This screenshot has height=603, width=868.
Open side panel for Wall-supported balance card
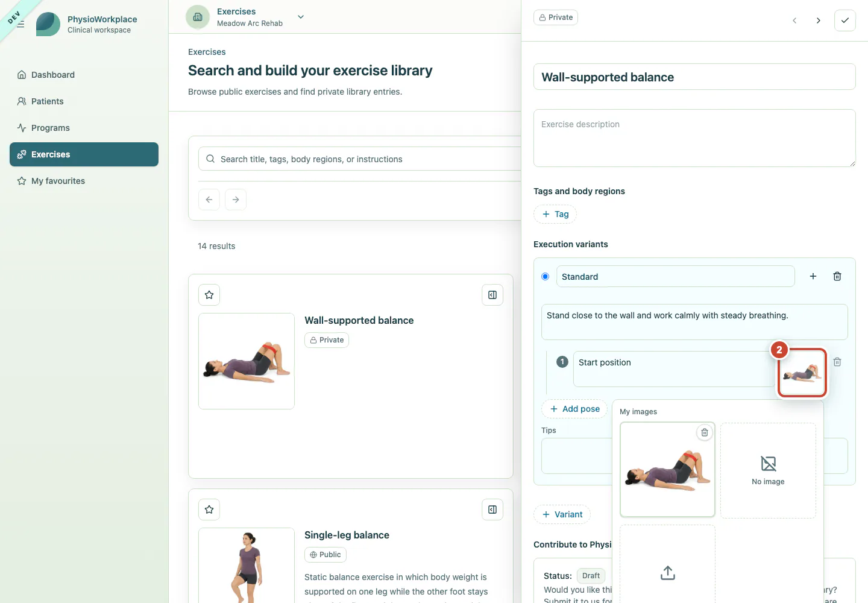(x=492, y=295)
